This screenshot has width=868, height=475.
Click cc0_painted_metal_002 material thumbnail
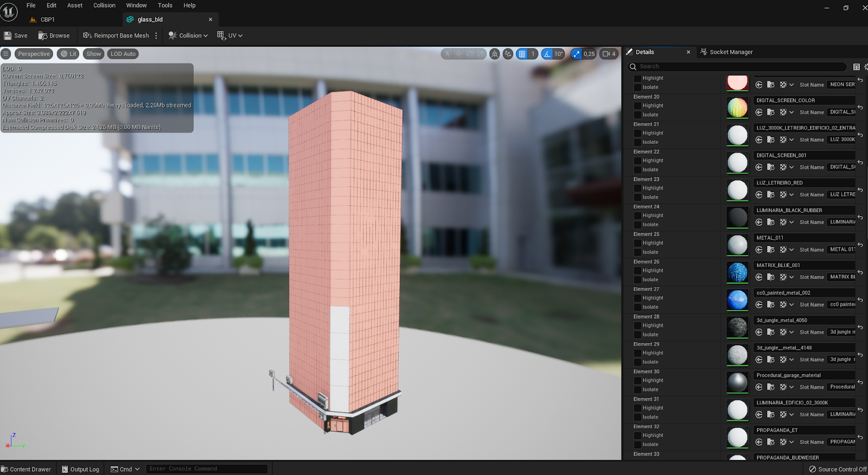[x=737, y=300]
